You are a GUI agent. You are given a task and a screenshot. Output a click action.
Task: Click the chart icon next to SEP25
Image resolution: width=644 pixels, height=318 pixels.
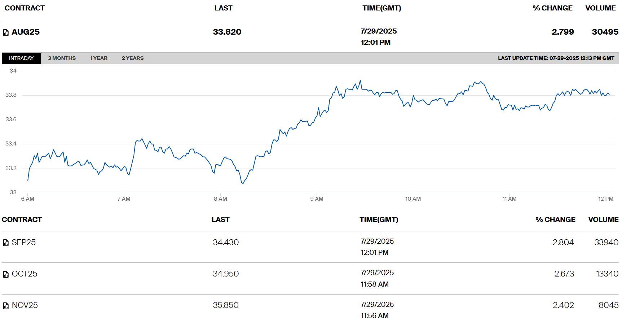pyautogui.click(x=6, y=243)
